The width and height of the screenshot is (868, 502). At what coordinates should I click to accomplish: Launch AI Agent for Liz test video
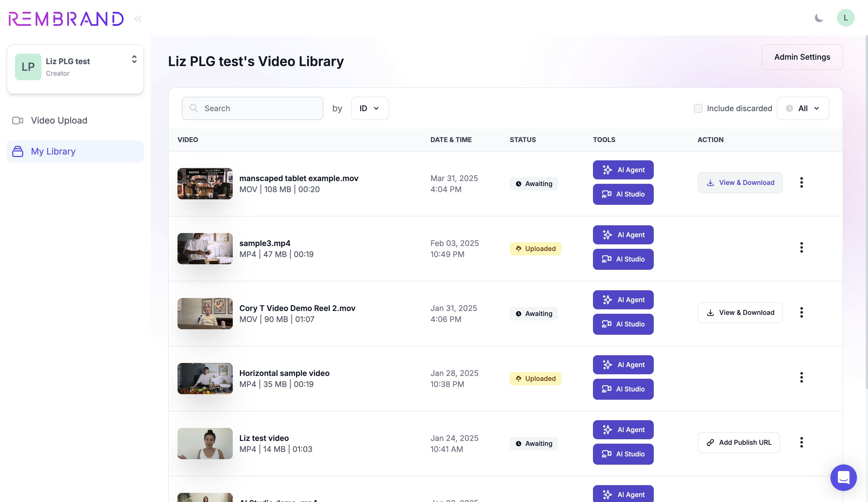tap(623, 430)
